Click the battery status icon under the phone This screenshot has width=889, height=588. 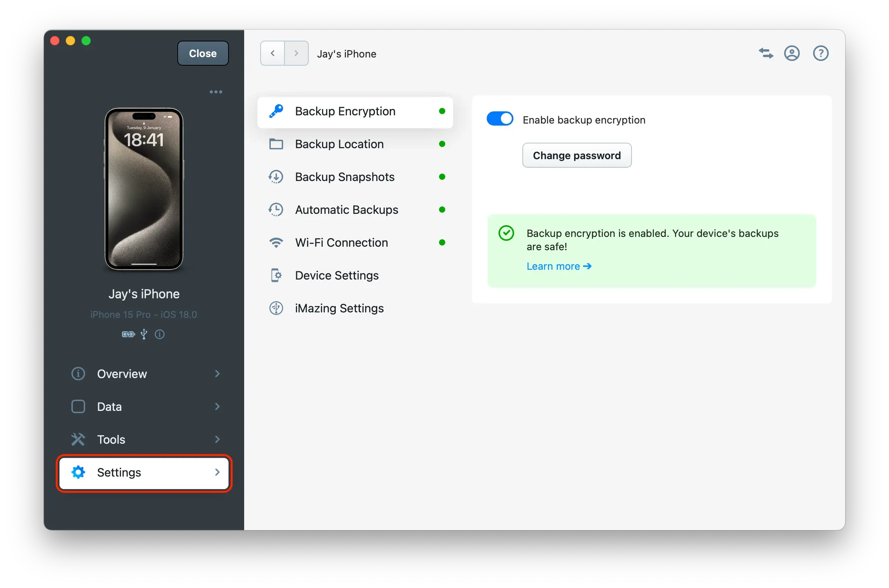(128, 335)
